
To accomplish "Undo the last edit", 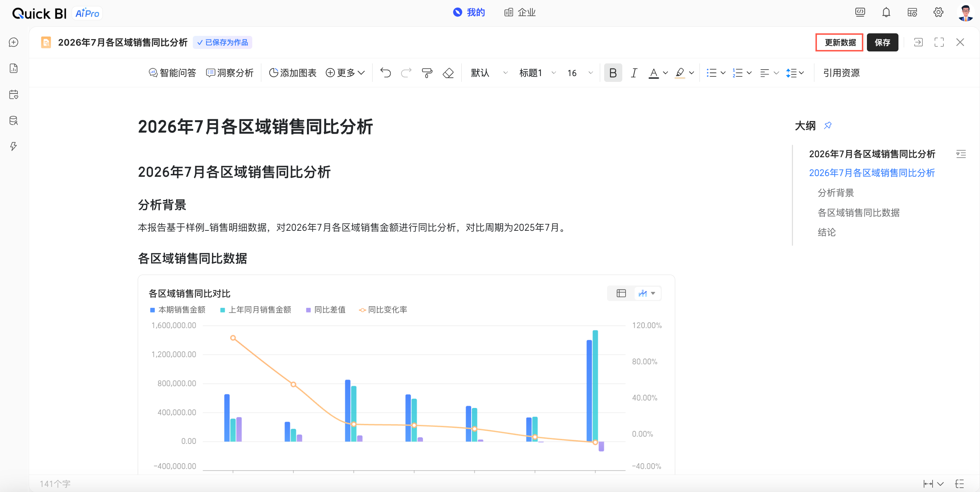I will 385,72.
